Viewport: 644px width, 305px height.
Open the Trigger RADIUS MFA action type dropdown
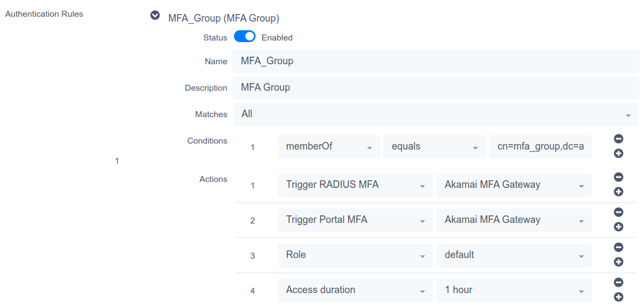[x=355, y=185]
